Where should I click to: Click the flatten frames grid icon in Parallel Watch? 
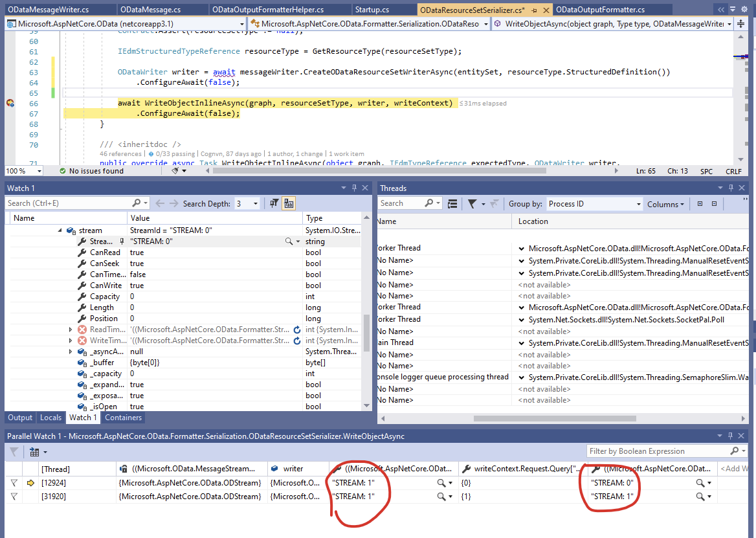pyautogui.click(x=34, y=451)
